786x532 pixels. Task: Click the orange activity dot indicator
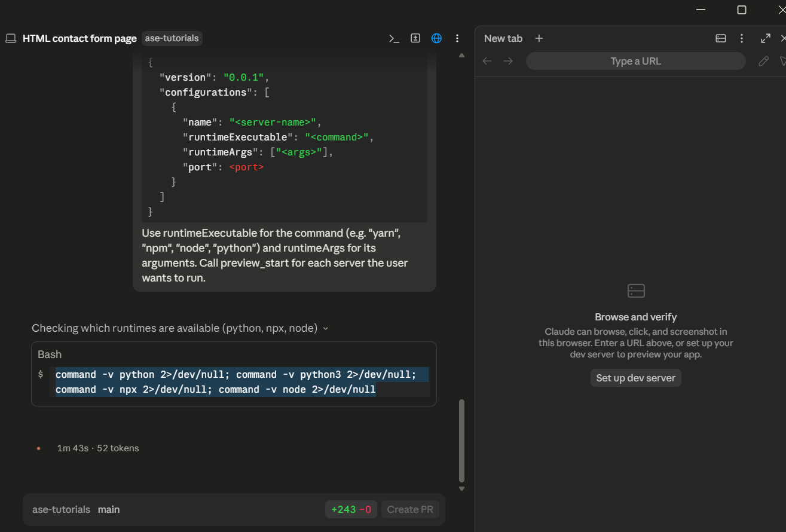click(39, 448)
